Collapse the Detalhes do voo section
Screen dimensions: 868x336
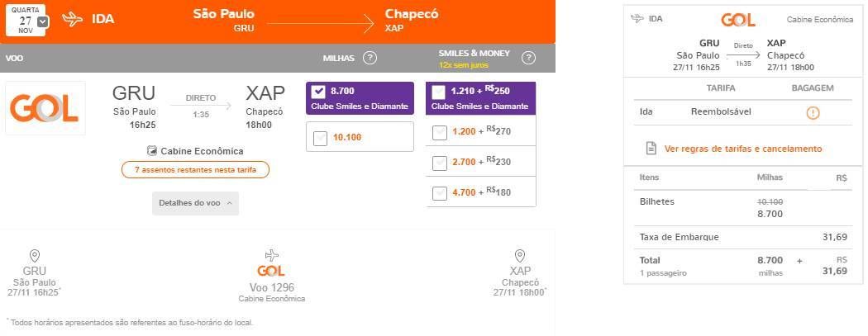[195, 203]
